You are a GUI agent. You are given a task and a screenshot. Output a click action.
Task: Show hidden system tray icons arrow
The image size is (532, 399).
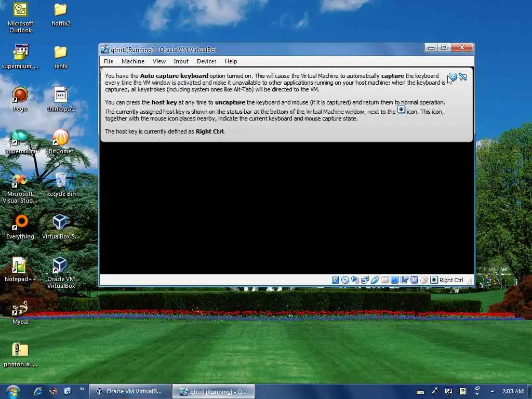click(492, 391)
